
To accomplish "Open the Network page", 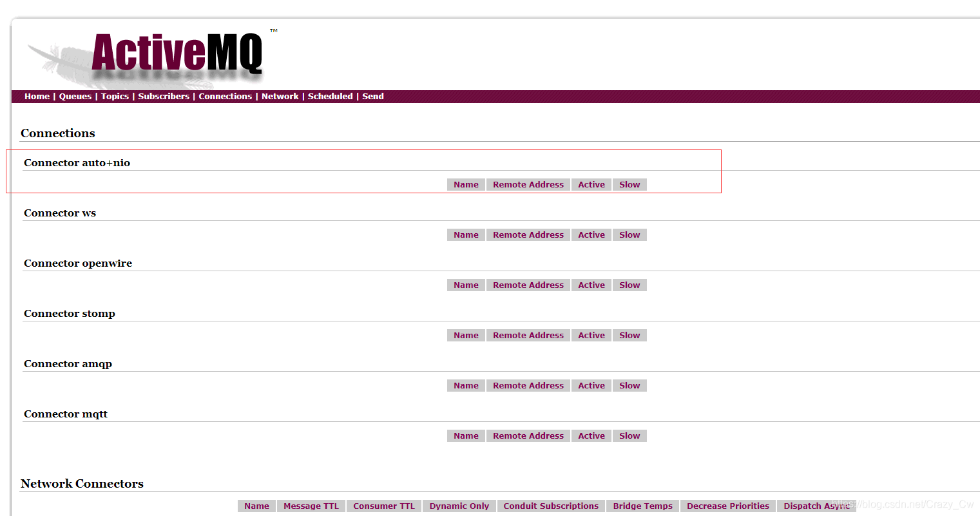I will pyautogui.click(x=280, y=96).
